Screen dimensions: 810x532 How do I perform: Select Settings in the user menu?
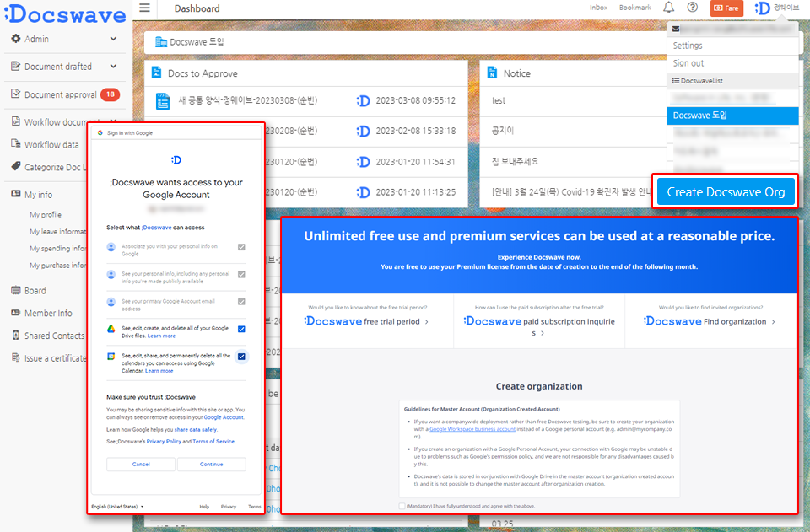click(x=732, y=46)
